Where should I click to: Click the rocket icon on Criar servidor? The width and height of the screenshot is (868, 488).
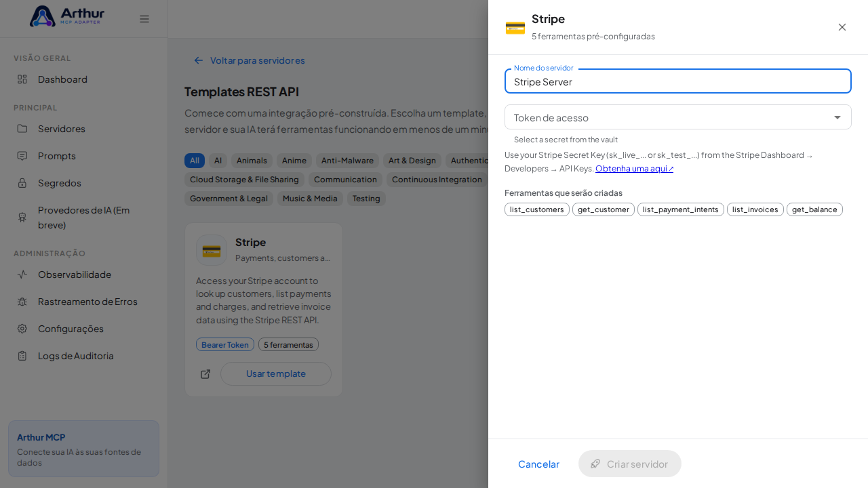(x=595, y=464)
